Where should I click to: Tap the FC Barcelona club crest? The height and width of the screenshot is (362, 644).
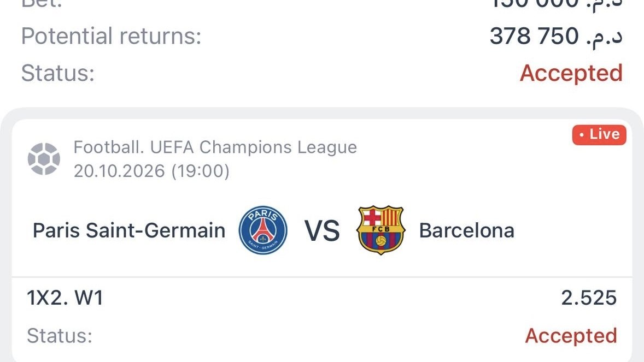(x=381, y=230)
